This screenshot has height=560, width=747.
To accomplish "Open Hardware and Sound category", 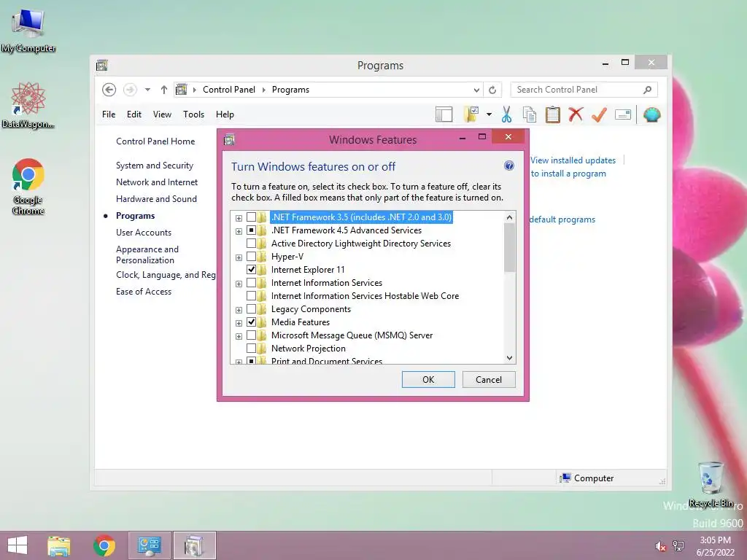I will click(156, 199).
